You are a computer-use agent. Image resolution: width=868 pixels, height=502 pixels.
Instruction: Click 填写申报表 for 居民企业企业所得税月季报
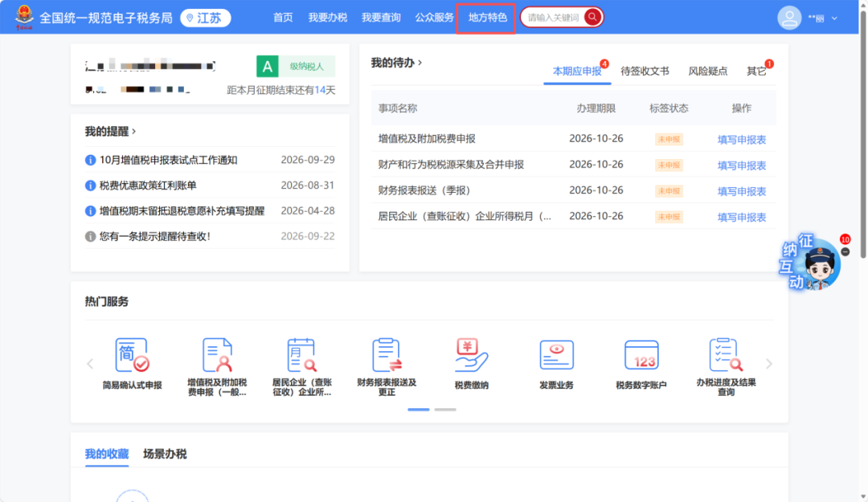(741, 217)
